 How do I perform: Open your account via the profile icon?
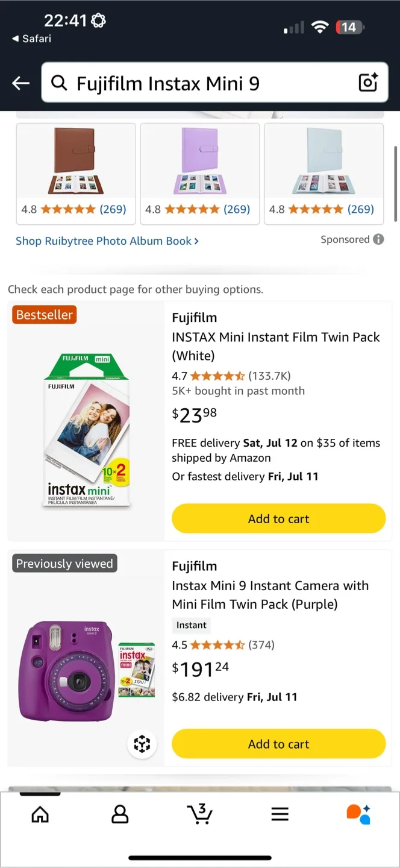pyautogui.click(x=120, y=814)
